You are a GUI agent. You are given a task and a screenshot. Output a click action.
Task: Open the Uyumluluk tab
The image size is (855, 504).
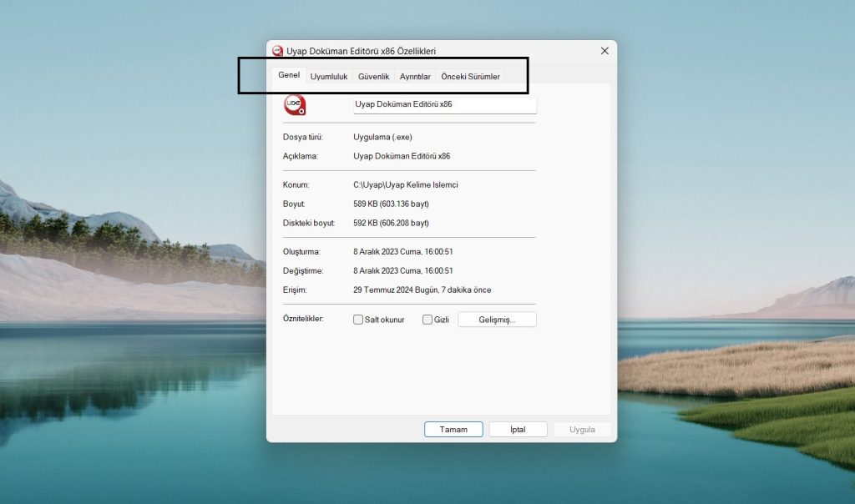pos(329,77)
